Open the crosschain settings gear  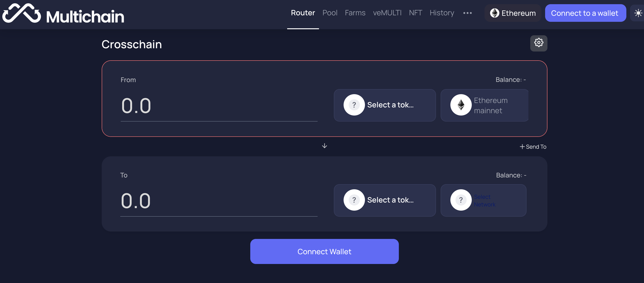(539, 43)
